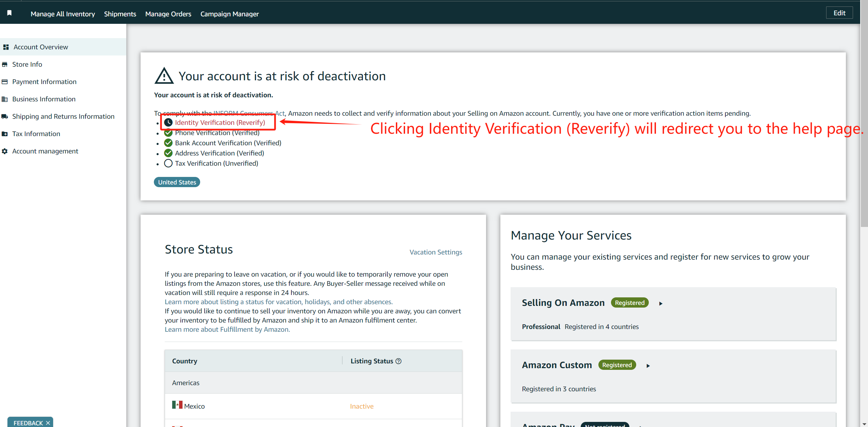This screenshot has width=868, height=427.
Task: Open the FEEDBACK tab
Action: point(28,423)
